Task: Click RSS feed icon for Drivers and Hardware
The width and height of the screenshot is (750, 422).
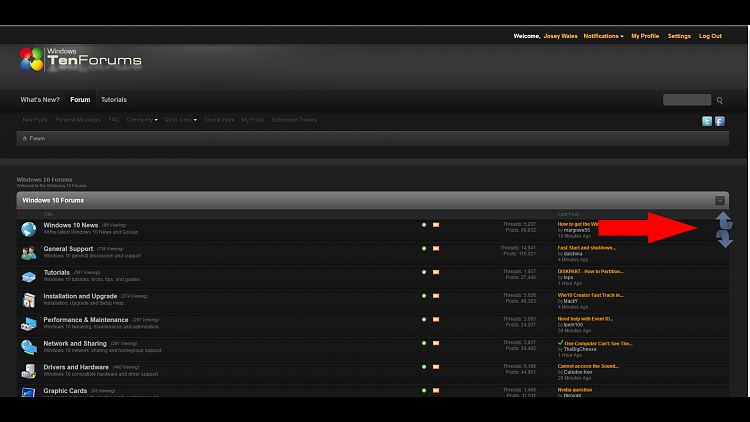Action: click(436, 367)
